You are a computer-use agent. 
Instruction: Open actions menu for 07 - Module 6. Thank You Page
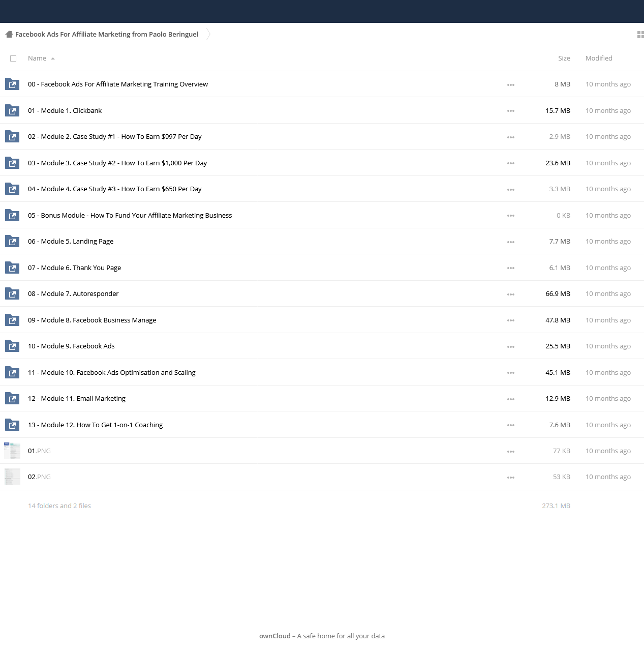[x=511, y=268]
